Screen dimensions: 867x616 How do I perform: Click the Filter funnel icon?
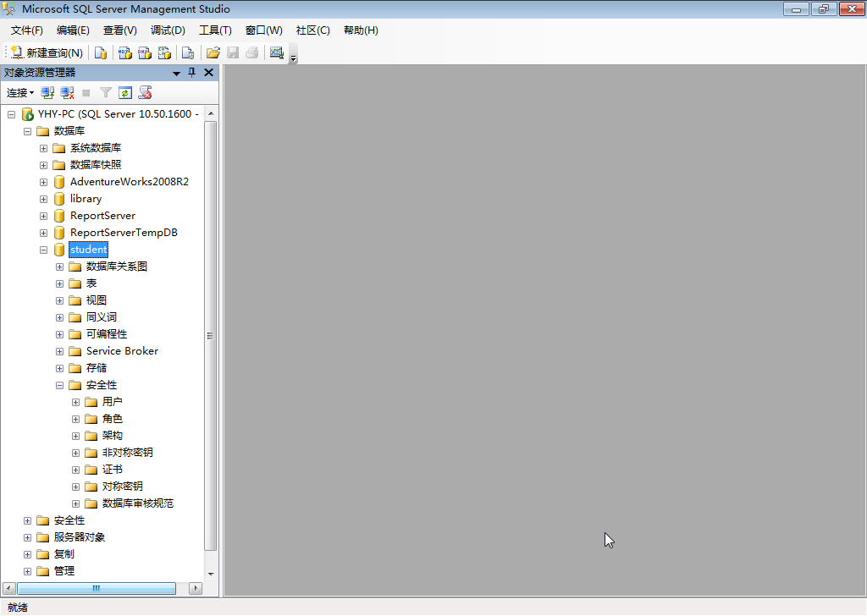coord(106,93)
